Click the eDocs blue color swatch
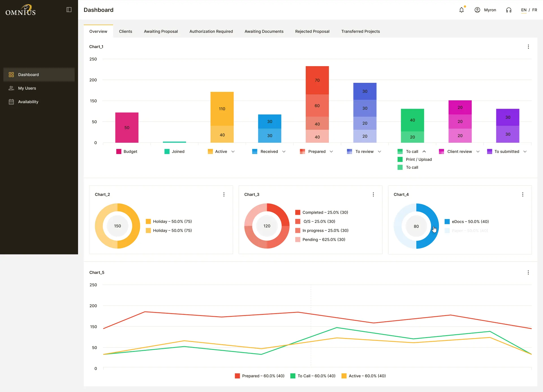The width and height of the screenshot is (543, 392). (x=447, y=222)
